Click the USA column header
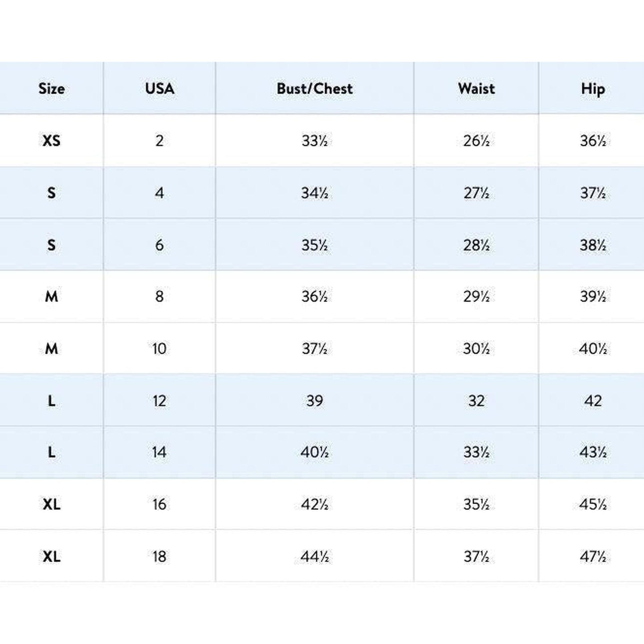Viewport: 644px width, 644px height. [x=160, y=89]
